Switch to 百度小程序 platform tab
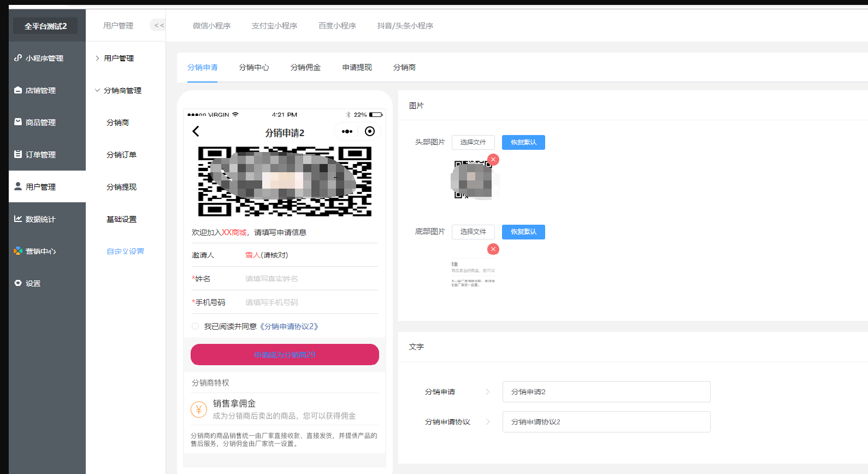 click(x=337, y=26)
